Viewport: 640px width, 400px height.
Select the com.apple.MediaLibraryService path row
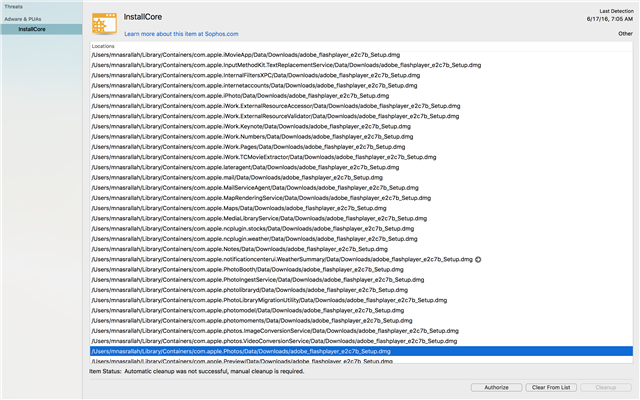pyautogui.click(x=361, y=218)
